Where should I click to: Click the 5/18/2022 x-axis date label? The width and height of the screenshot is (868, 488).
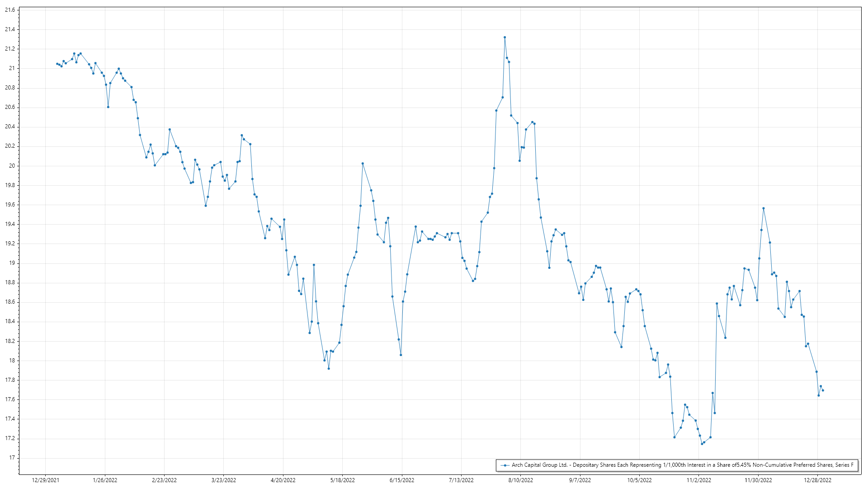coord(342,480)
